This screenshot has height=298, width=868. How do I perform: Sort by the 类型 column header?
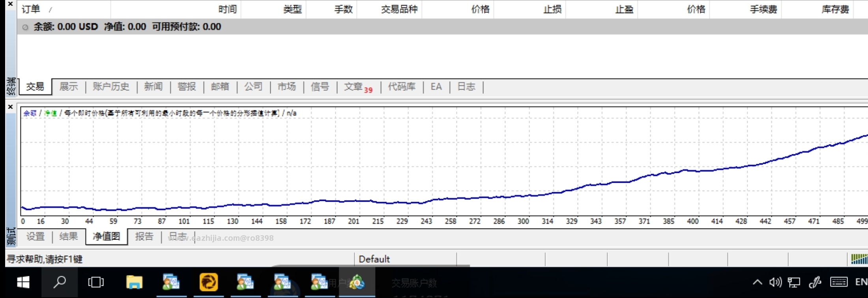[x=273, y=9]
